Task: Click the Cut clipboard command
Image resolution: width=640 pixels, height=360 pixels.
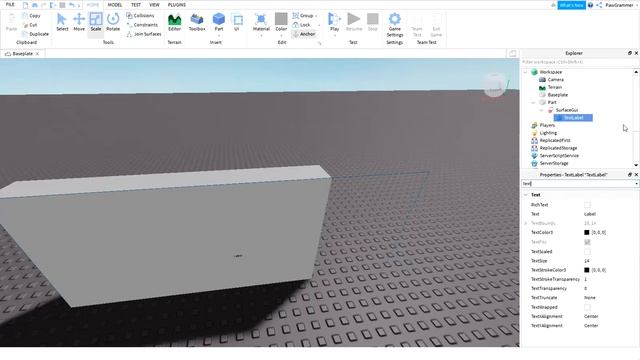Action: [x=30, y=25]
